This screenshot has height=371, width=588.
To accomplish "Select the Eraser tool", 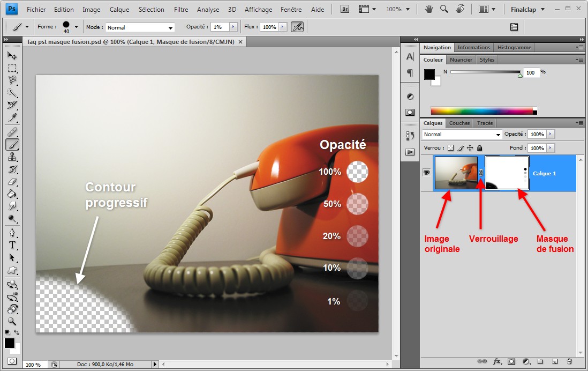I will (x=12, y=182).
